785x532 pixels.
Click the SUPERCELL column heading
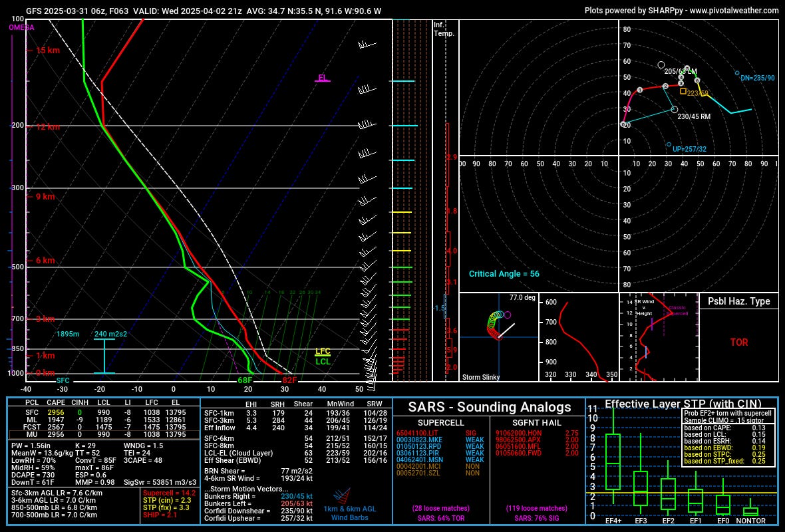click(x=440, y=423)
